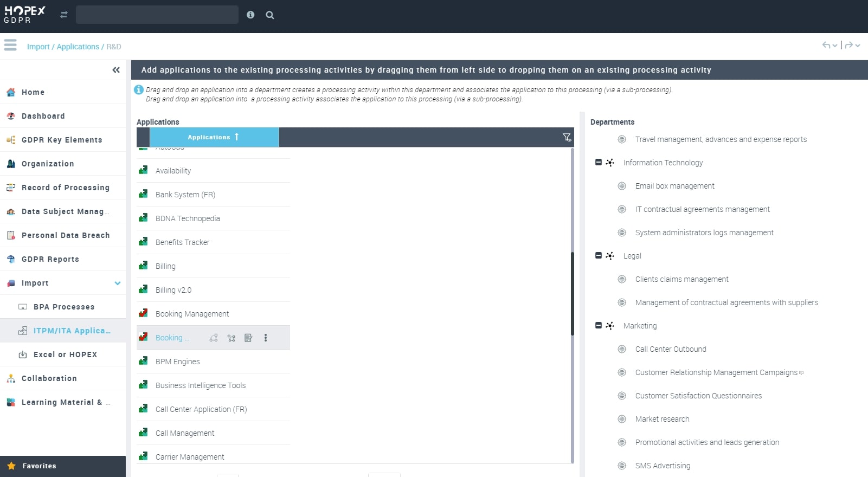
Task: Click the search magnifier icon
Action: click(x=270, y=15)
